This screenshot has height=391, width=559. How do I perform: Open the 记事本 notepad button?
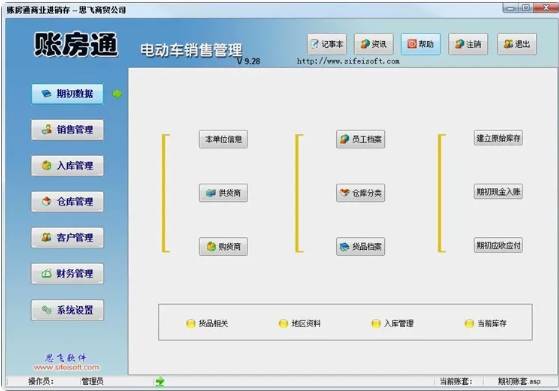tap(327, 44)
